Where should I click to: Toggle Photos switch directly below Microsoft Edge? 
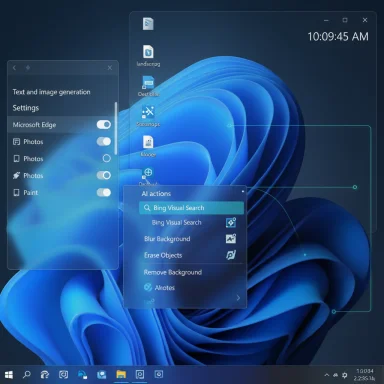click(x=104, y=142)
